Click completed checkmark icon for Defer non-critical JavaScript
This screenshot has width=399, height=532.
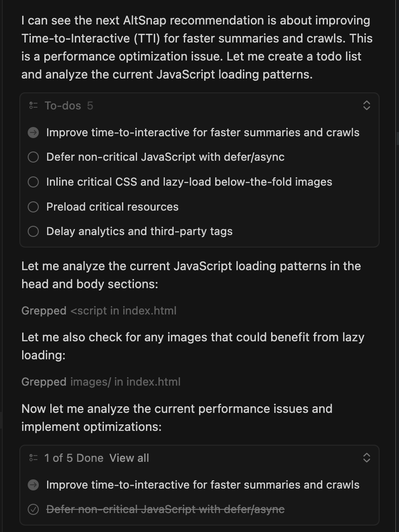point(33,509)
